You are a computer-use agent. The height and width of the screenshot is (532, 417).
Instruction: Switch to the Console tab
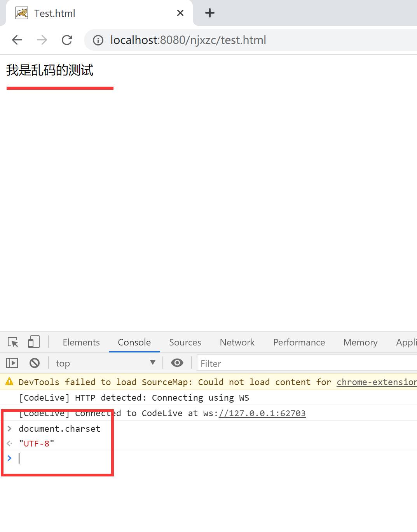[134, 342]
